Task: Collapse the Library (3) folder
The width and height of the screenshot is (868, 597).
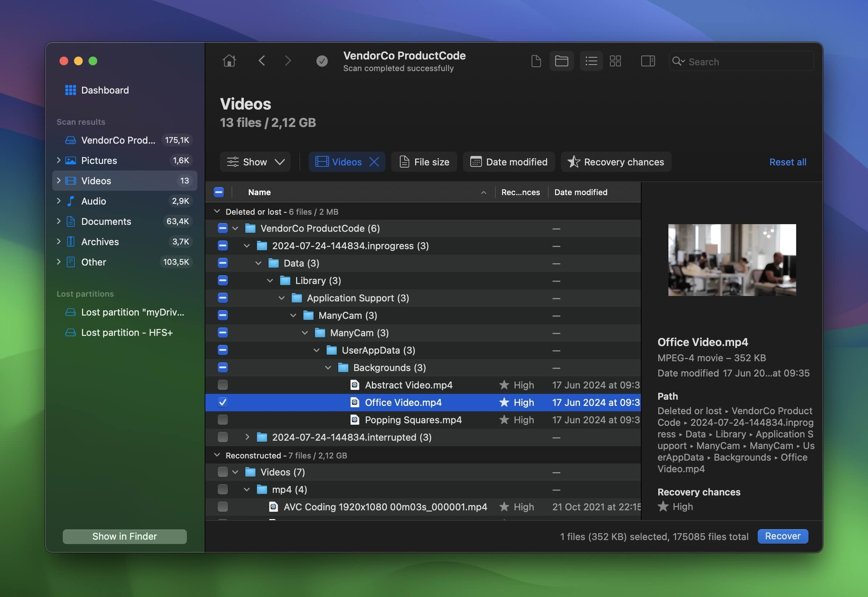Action: coord(270,280)
